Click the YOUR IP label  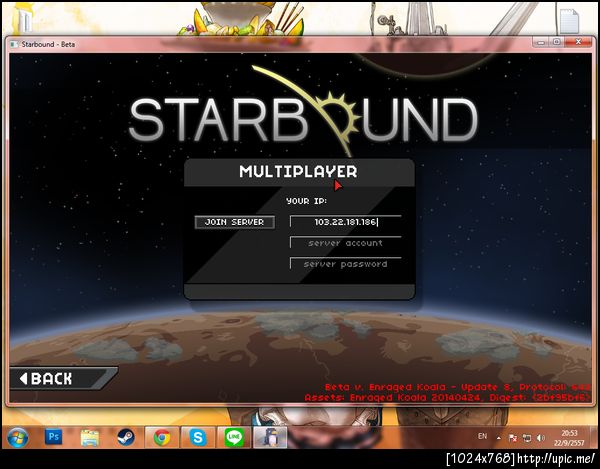pyautogui.click(x=307, y=201)
